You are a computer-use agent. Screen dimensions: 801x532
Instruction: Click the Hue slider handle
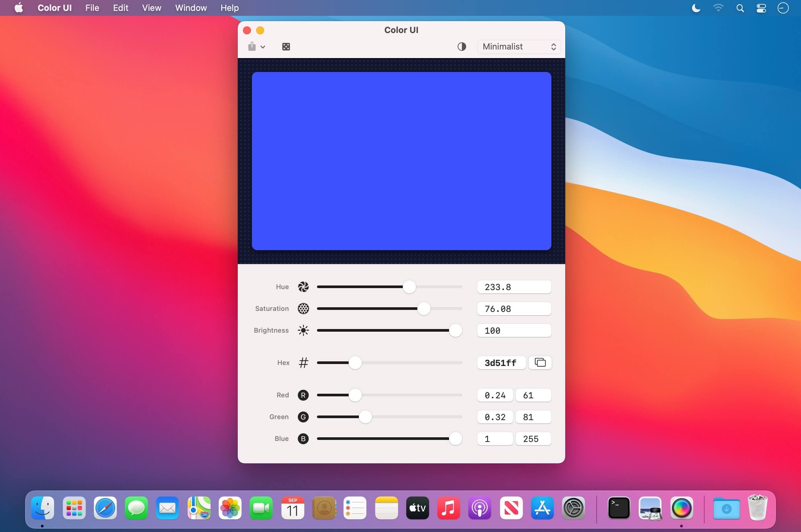click(x=409, y=287)
